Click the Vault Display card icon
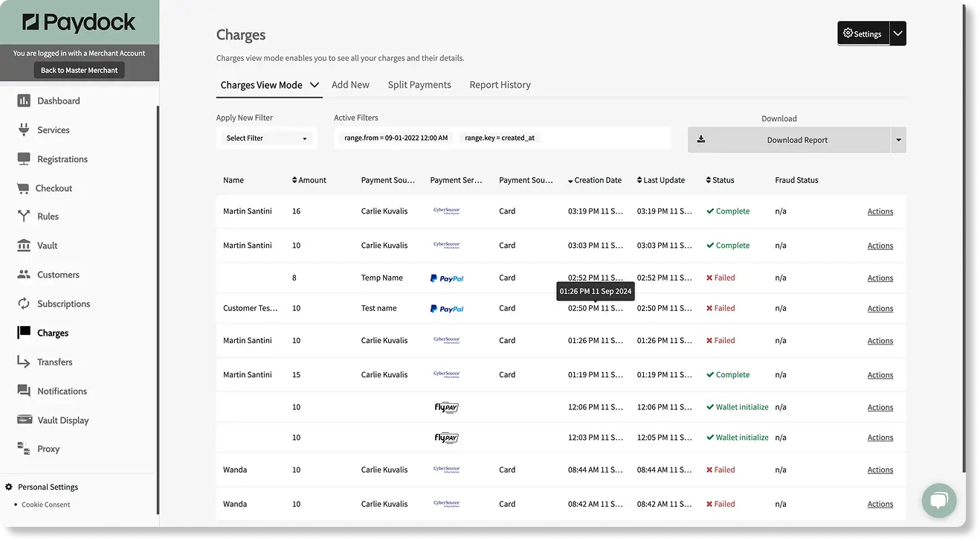The width and height of the screenshot is (980, 541). tap(24, 420)
